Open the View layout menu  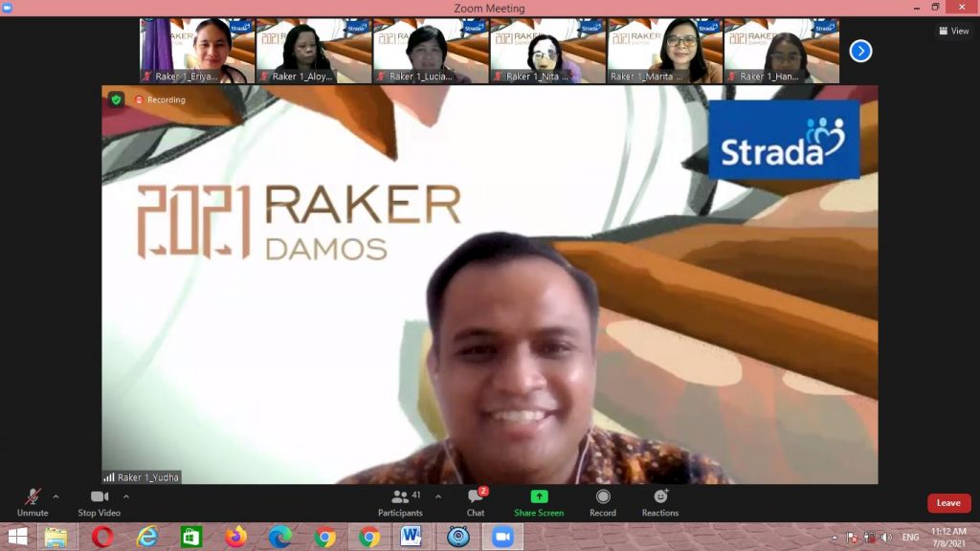(x=954, y=31)
